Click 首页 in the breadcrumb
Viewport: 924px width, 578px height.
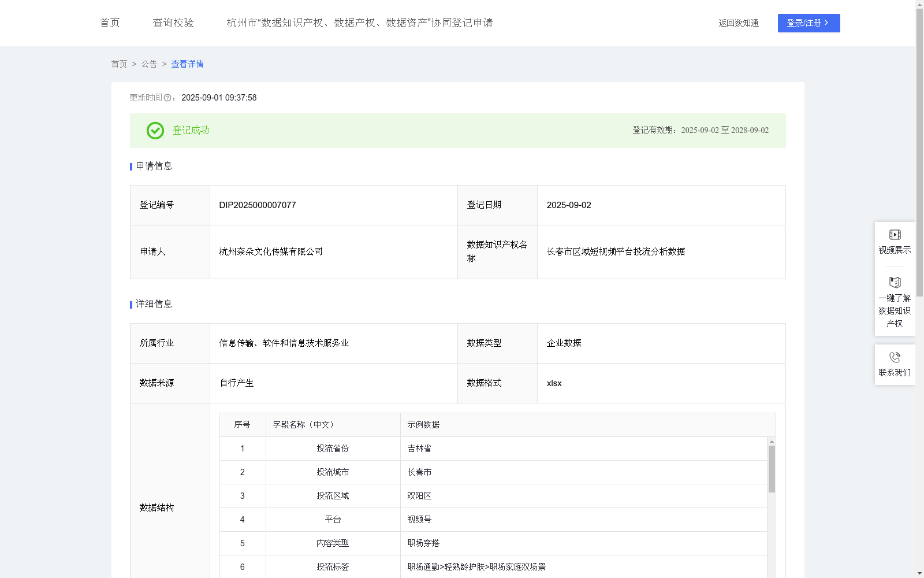click(x=119, y=64)
